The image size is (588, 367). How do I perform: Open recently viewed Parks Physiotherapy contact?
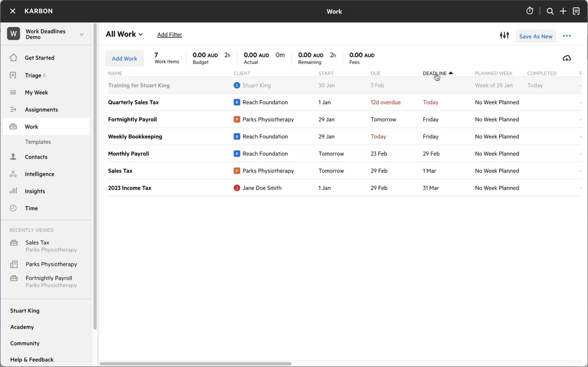(51, 264)
